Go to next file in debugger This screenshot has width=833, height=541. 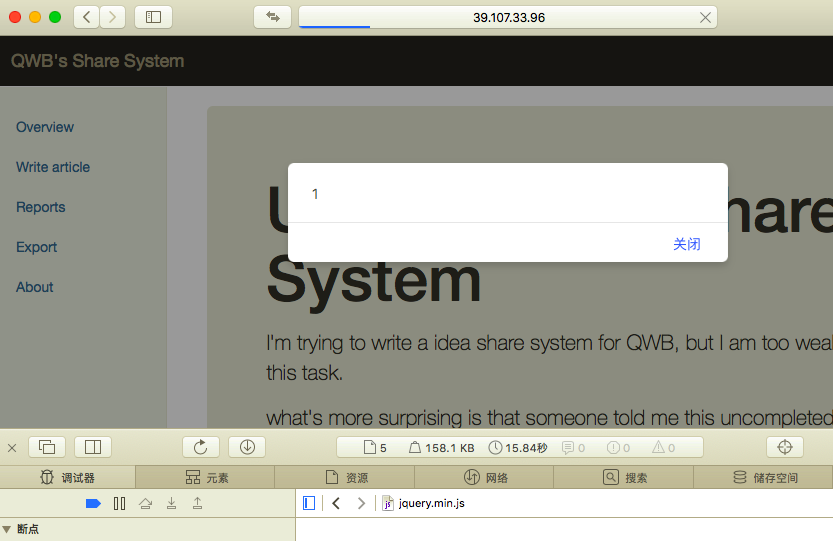pos(361,503)
